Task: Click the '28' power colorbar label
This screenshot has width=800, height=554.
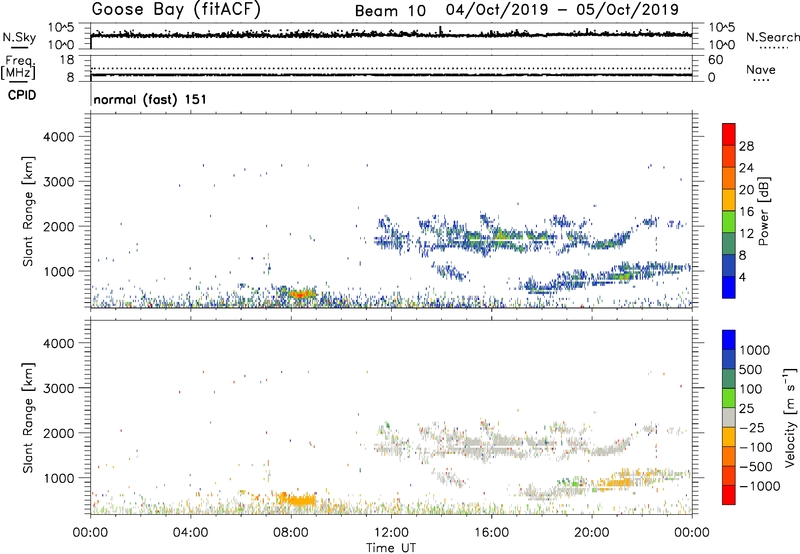Action: 746,146
